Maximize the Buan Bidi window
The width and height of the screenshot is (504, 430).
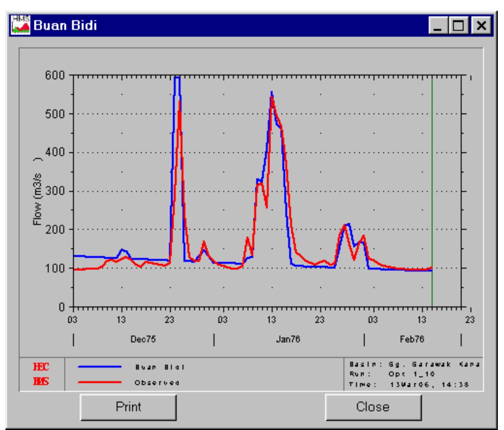(459, 26)
